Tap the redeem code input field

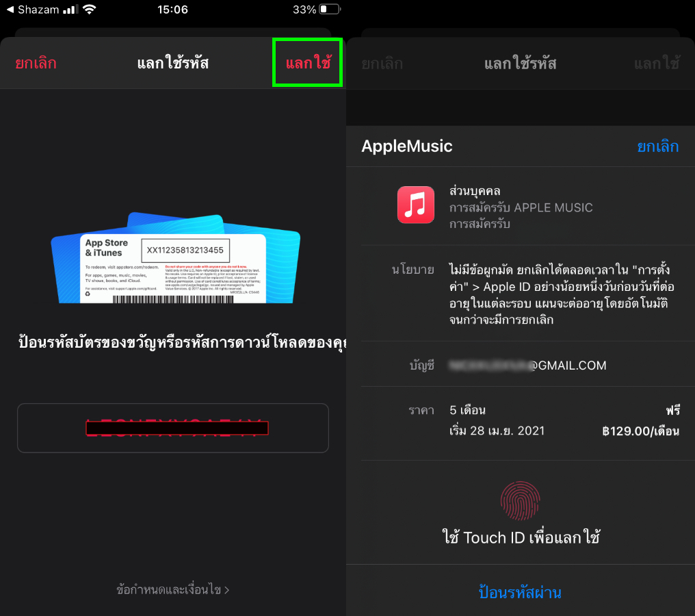click(x=173, y=428)
